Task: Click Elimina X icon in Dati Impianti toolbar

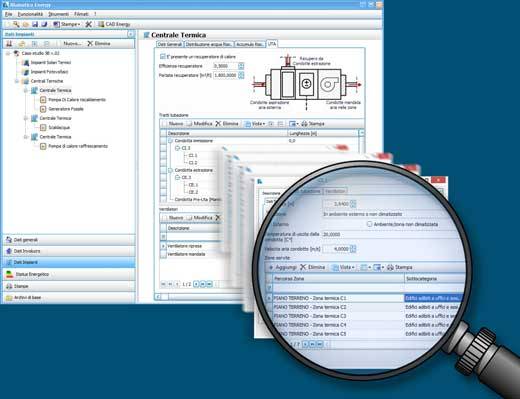Action: click(90, 43)
